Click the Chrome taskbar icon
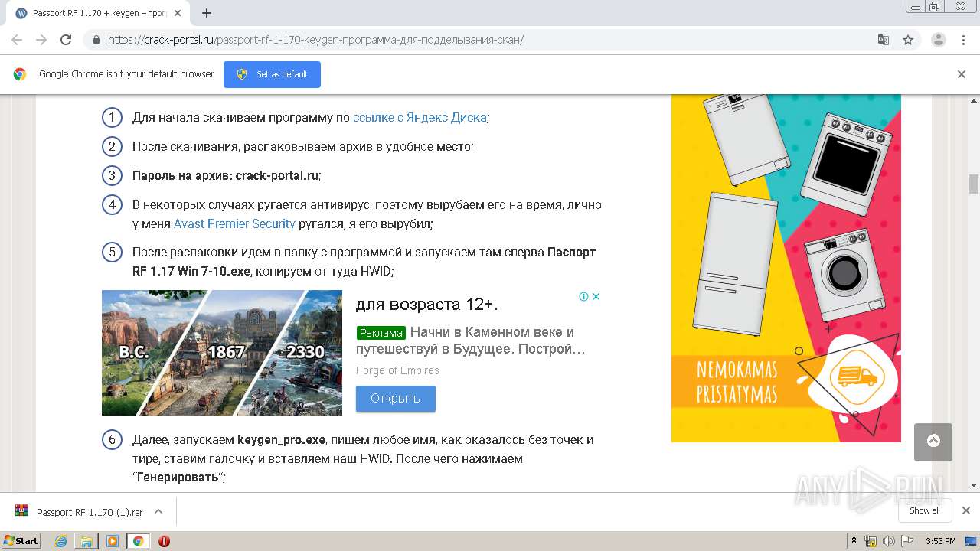The width and height of the screenshot is (980, 551). 138,541
